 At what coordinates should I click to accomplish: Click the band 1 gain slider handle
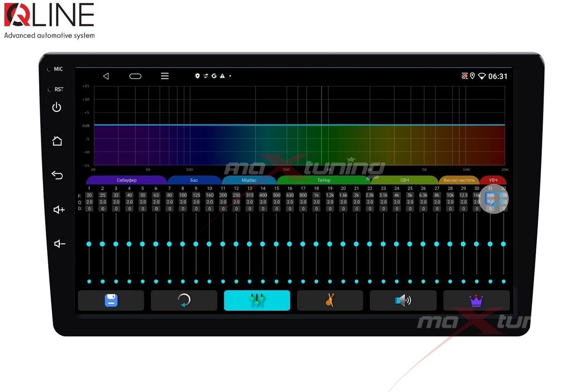(89, 244)
